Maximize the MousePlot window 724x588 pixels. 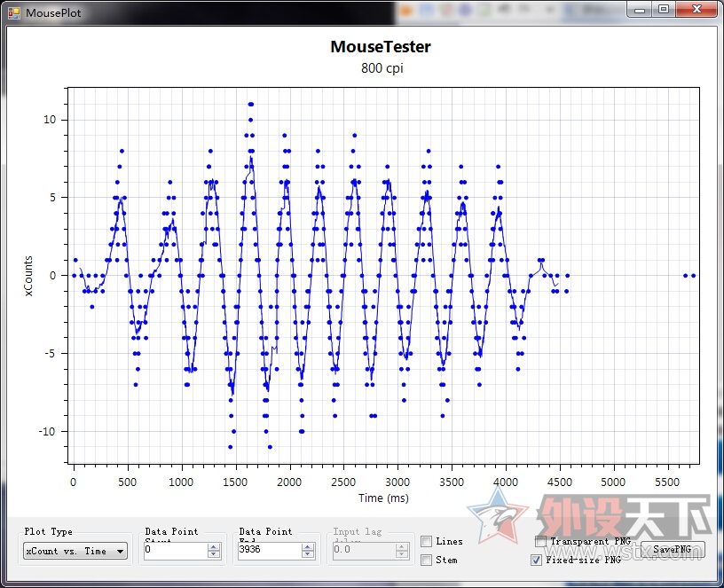click(x=664, y=9)
